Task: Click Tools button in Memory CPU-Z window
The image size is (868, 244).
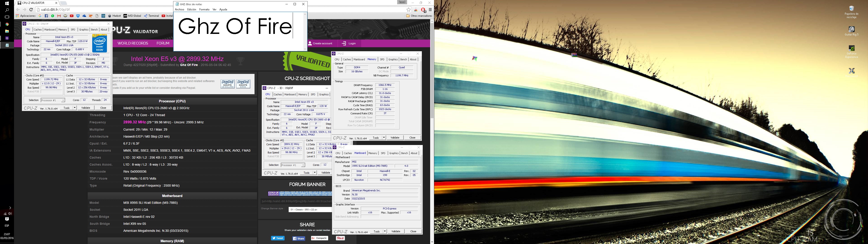Action: (375, 138)
